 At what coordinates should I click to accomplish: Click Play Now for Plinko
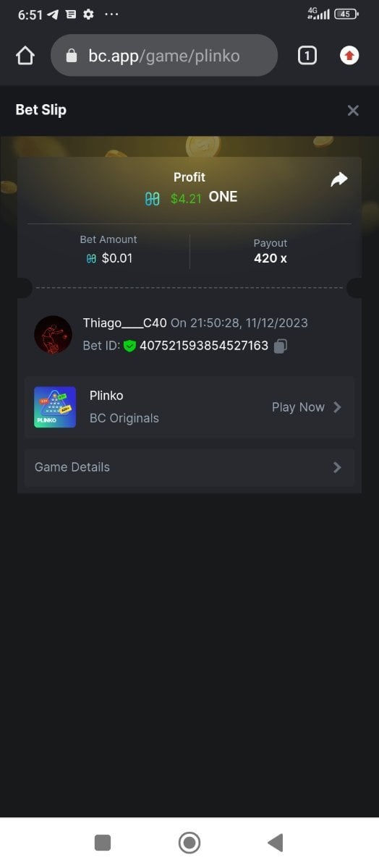click(298, 407)
